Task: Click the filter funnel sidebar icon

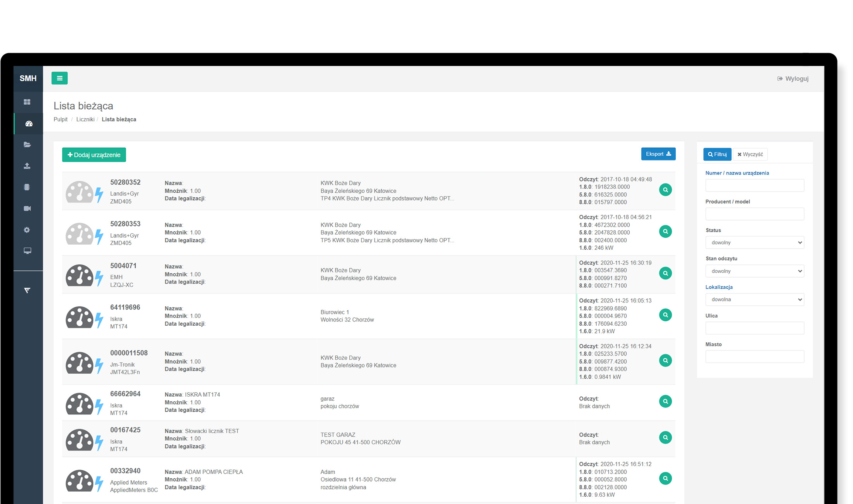Action: coord(27,290)
